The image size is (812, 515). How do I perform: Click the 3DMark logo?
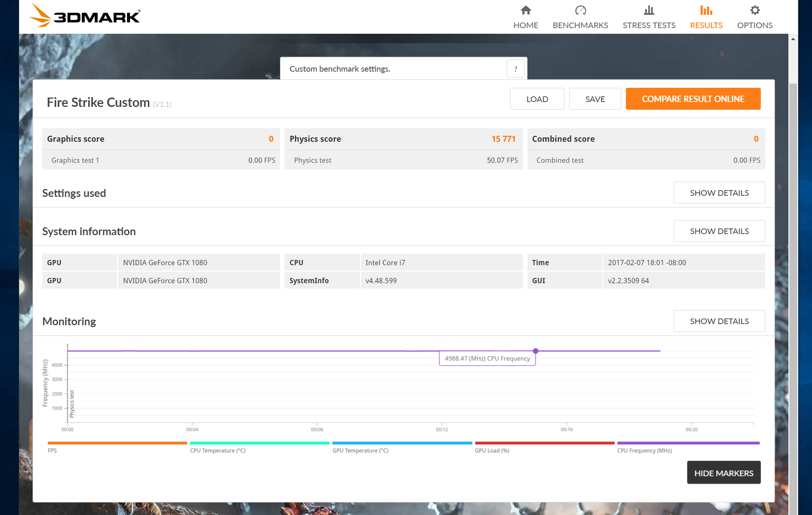coord(85,16)
